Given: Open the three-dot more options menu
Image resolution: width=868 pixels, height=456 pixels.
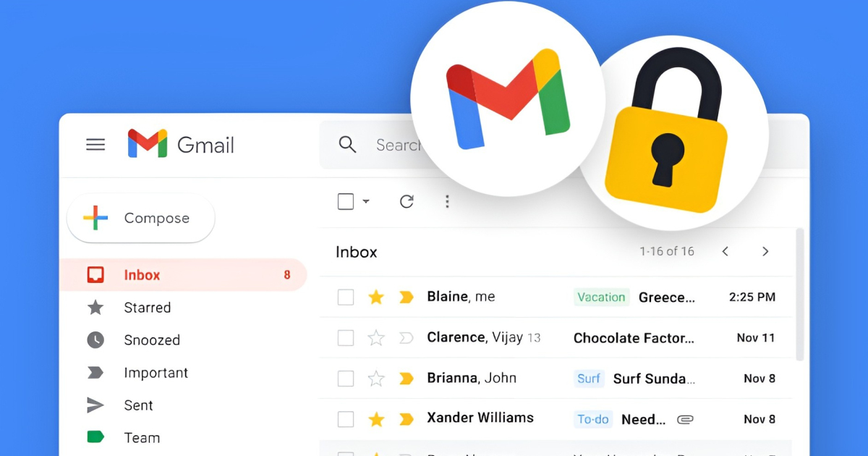Looking at the screenshot, I should tap(447, 201).
